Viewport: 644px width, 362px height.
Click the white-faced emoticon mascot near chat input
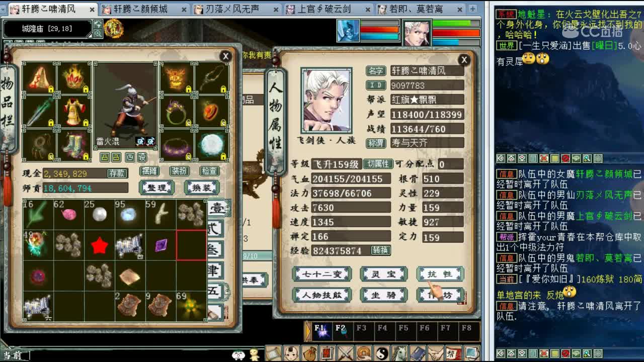point(239,354)
